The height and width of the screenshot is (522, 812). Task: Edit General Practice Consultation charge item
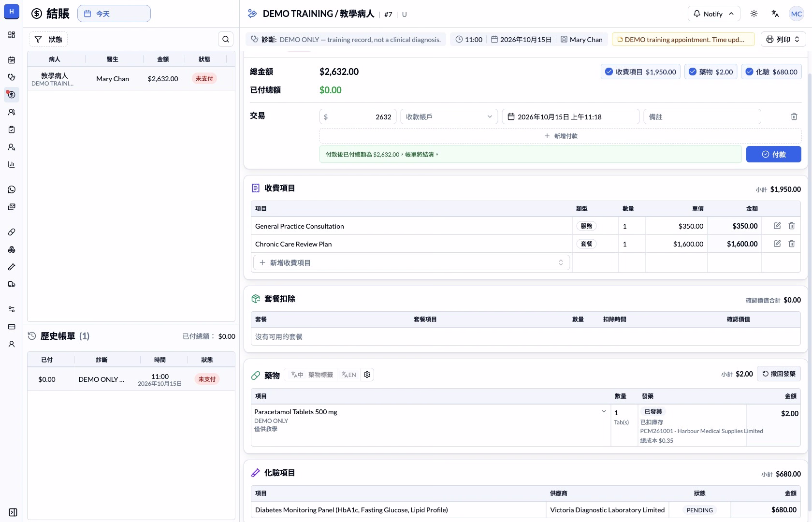[x=777, y=226]
